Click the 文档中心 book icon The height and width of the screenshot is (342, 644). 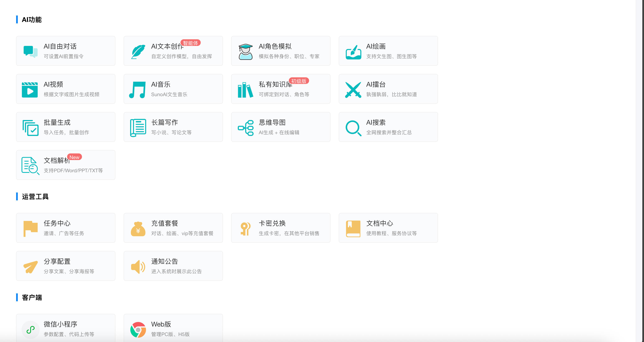pos(353,228)
